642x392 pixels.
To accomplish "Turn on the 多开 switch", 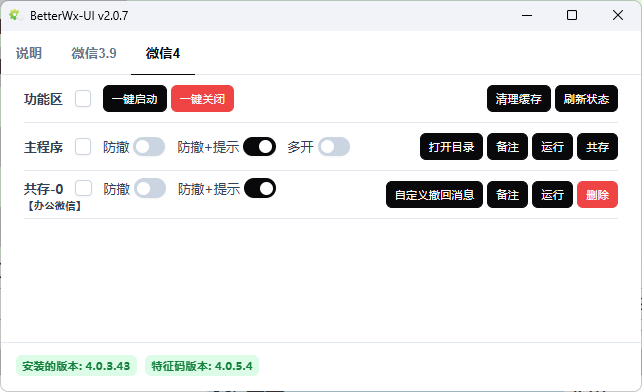I will 334,147.
